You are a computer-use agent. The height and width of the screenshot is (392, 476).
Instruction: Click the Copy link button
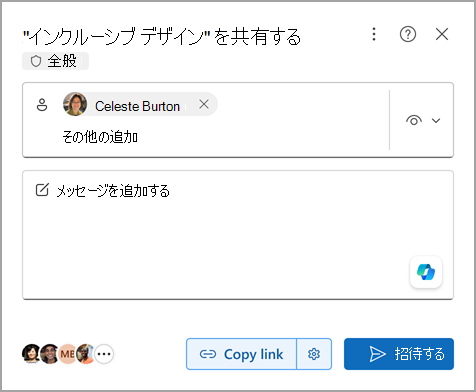pos(241,354)
